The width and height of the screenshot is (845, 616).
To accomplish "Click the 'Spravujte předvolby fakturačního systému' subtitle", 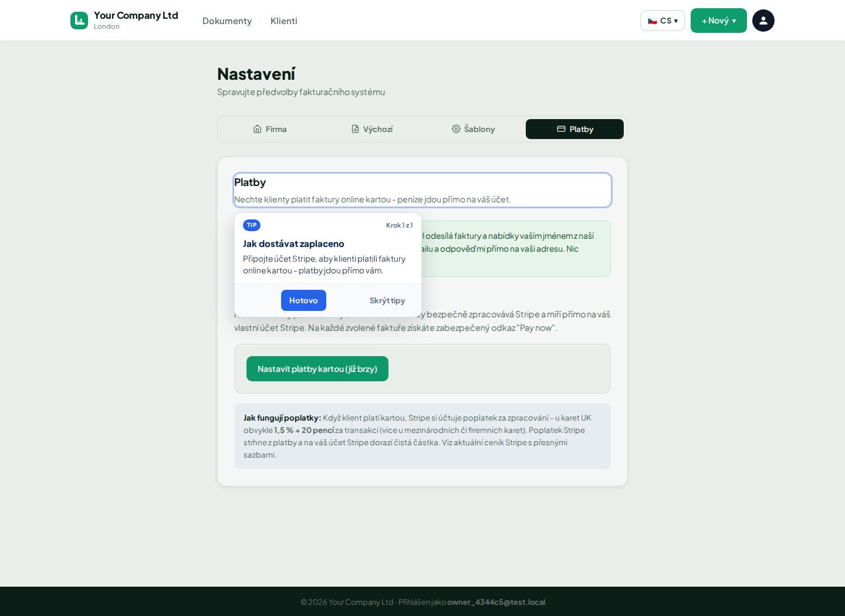I will [301, 92].
